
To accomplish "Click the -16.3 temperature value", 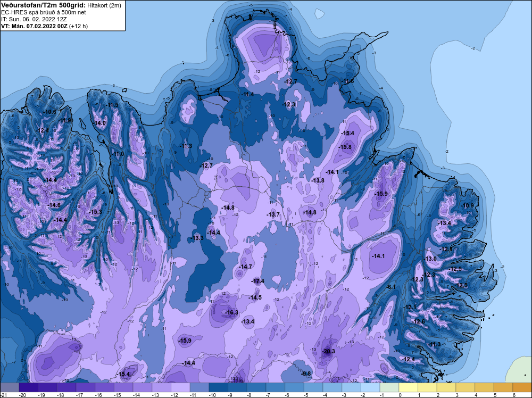I will pos(232,312).
